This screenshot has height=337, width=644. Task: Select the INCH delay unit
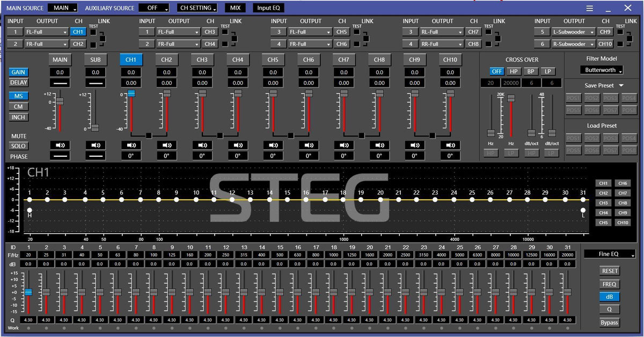(x=19, y=117)
